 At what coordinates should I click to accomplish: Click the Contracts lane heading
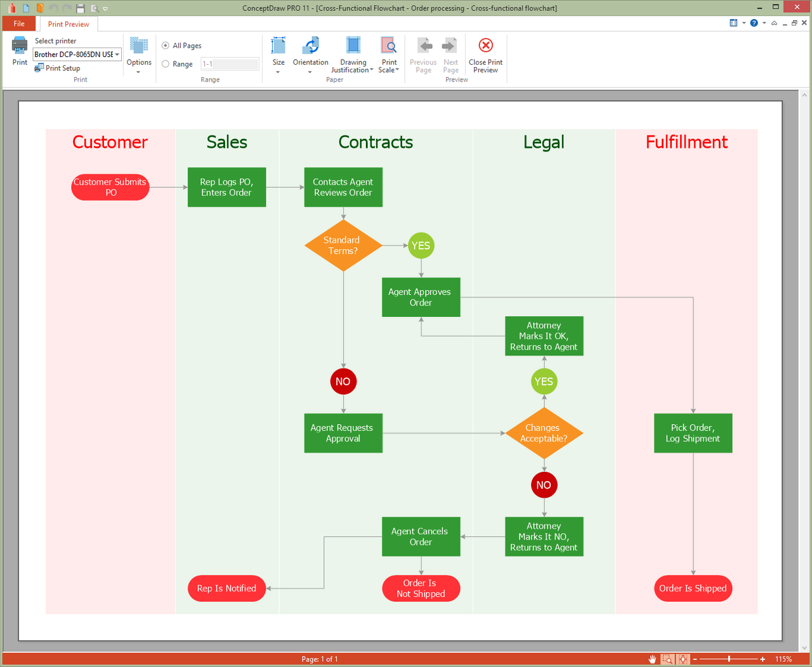[x=376, y=142]
